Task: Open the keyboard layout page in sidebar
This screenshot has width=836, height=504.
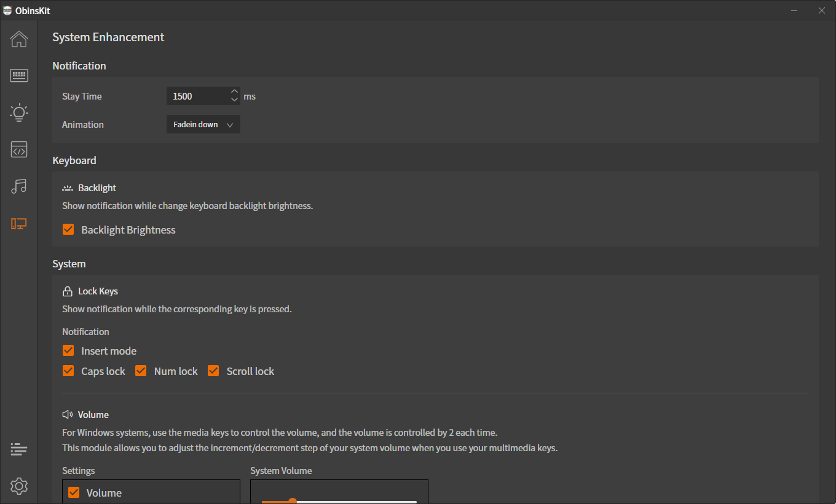Action: pyautogui.click(x=19, y=76)
